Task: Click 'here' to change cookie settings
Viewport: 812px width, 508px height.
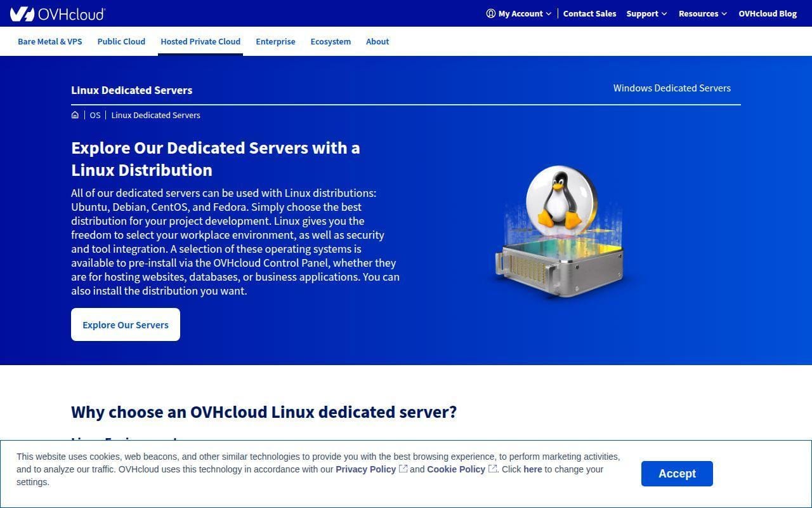Action: pyautogui.click(x=533, y=469)
